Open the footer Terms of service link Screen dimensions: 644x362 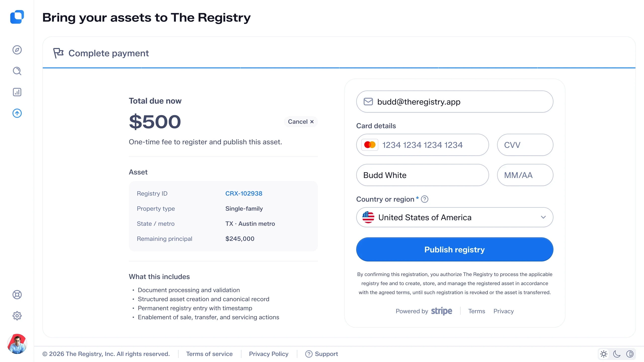(209, 354)
